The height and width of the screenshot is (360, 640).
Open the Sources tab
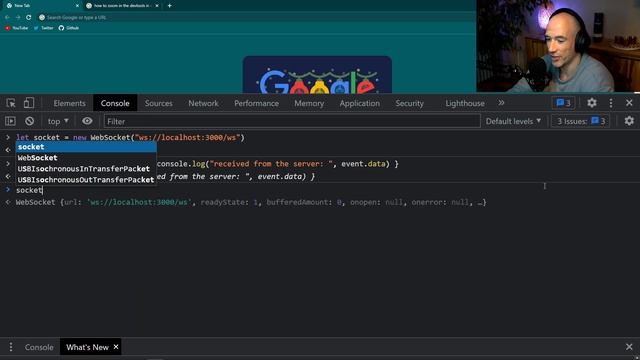[x=158, y=103]
